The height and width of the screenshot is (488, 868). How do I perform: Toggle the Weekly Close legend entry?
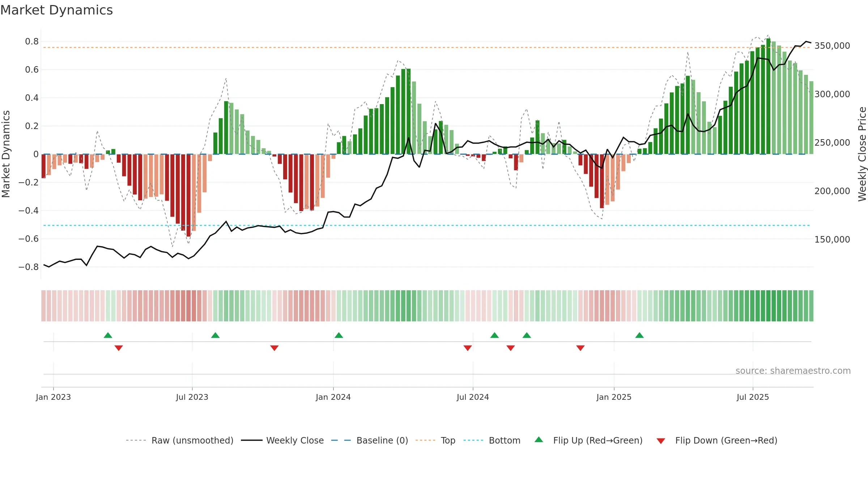click(282, 440)
